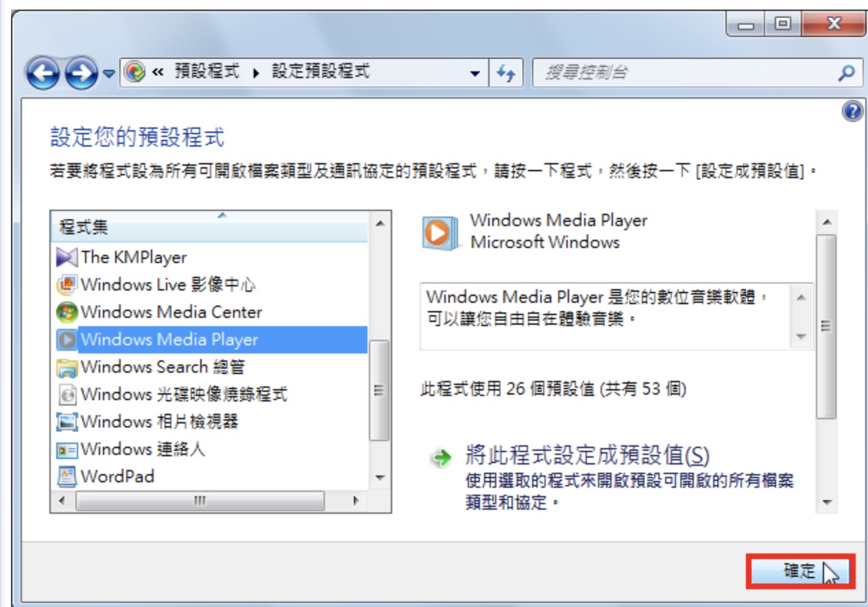Click the right details pane scrollbar thumb
The width and height of the screenshot is (868, 607).
(826, 326)
